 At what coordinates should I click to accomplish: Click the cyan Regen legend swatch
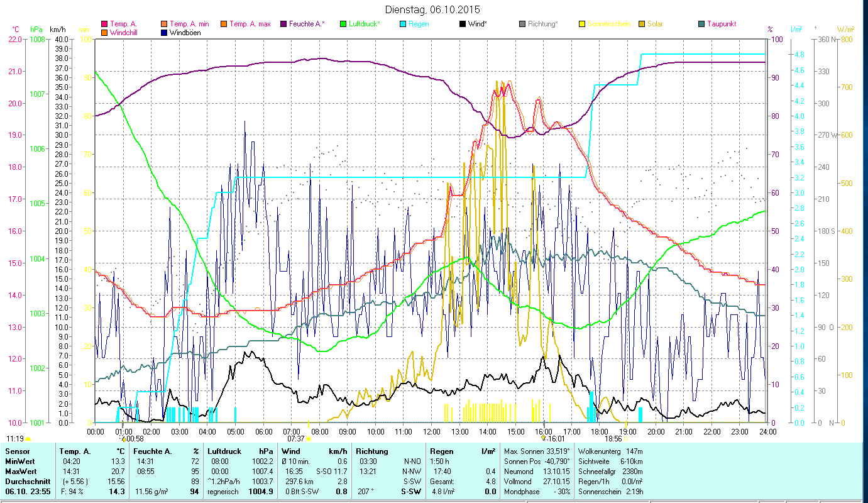pos(402,25)
